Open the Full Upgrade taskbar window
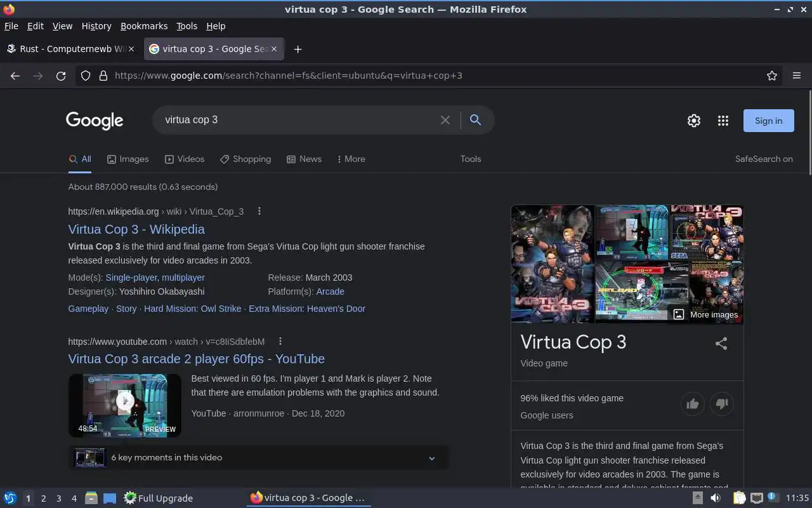Viewport: 812px width, 508px height. tap(158, 498)
